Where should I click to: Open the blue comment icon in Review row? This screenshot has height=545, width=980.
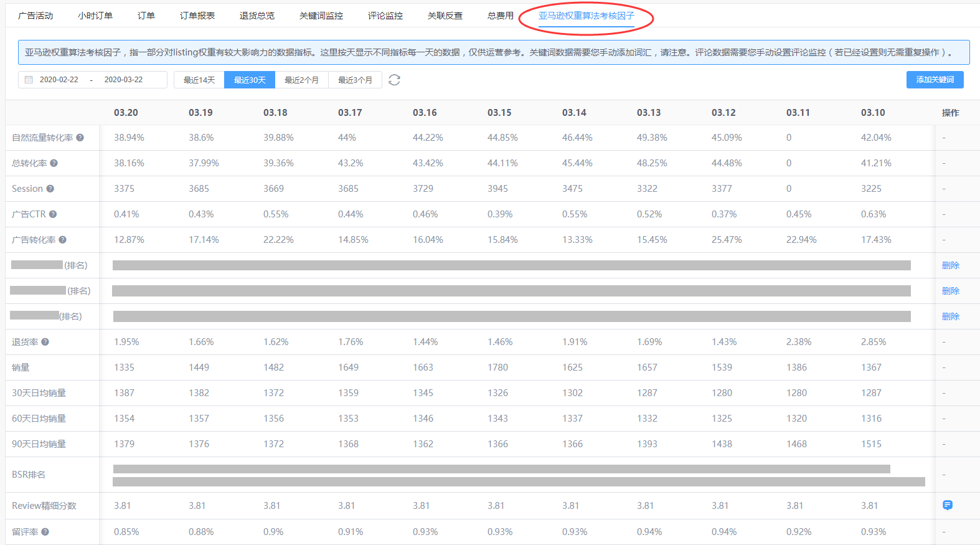(x=947, y=505)
